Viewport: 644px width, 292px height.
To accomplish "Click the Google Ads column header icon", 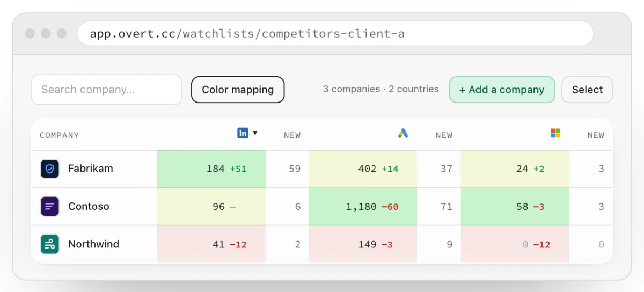I will pos(403,133).
